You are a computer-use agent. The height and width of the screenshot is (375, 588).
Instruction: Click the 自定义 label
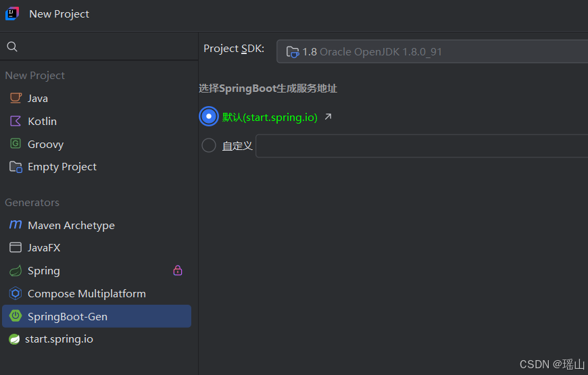[x=237, y=146]
